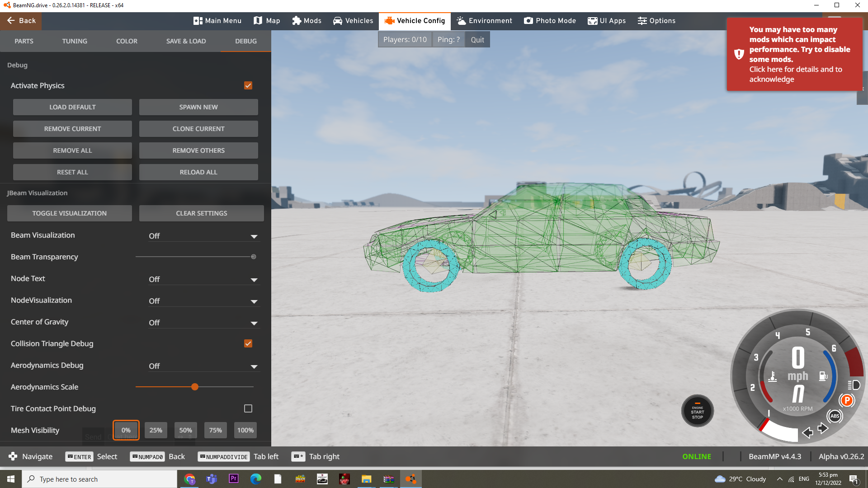Click the parking brake indicator icon

[847, 400]
